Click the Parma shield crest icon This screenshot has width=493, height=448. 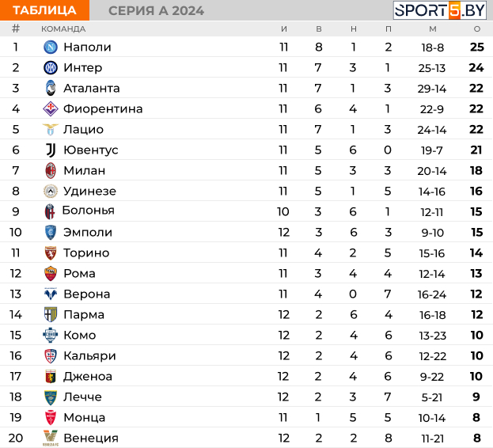(51, 314)
